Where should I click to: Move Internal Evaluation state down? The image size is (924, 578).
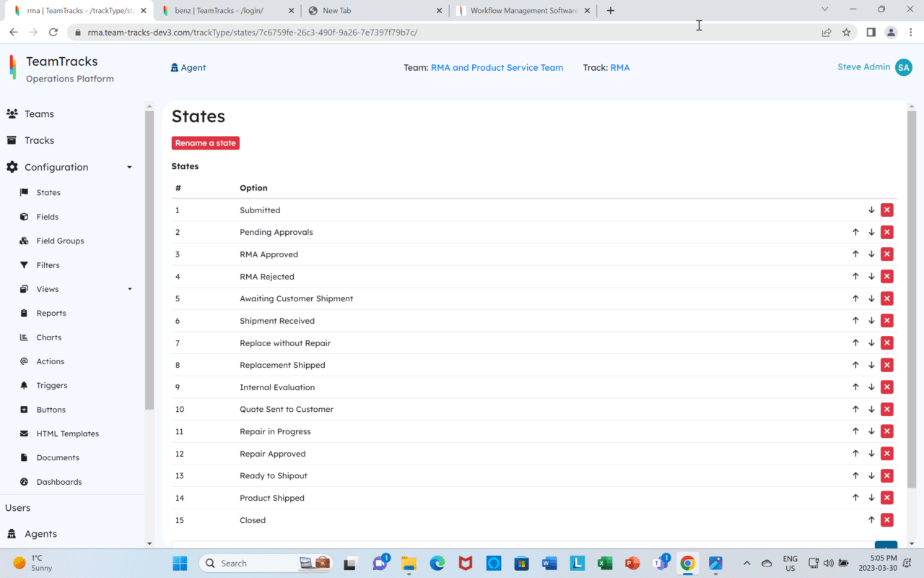tap(871, 387)
